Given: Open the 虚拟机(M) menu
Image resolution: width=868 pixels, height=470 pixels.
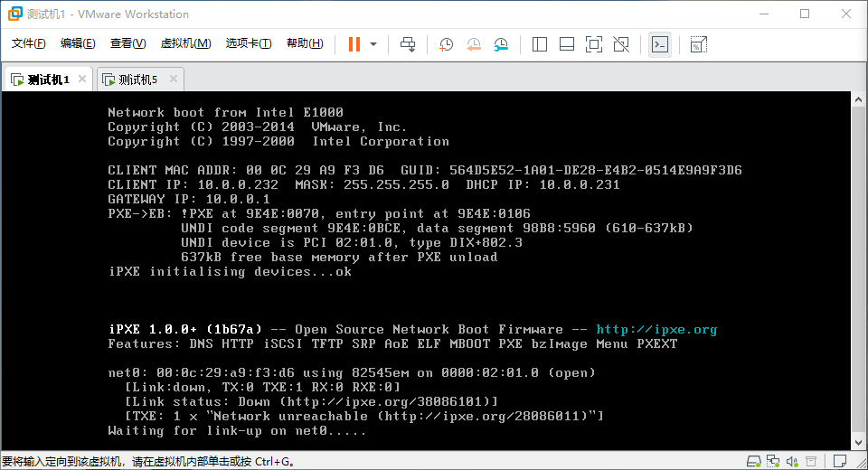Looking at the screenshot, I should (186, 43).
